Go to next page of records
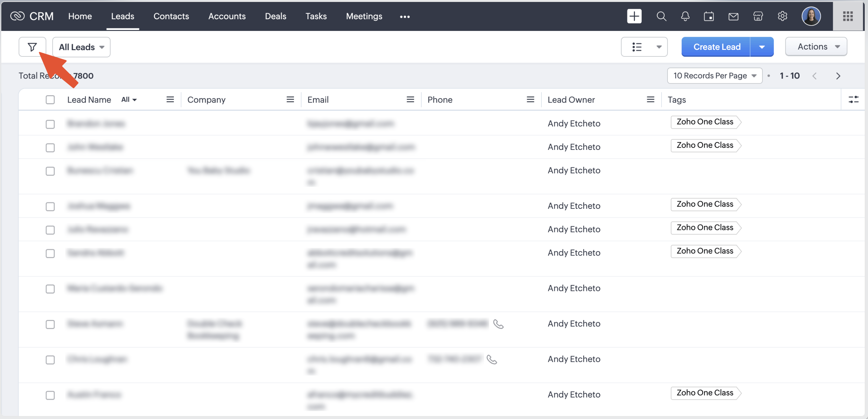 (838, 76)
